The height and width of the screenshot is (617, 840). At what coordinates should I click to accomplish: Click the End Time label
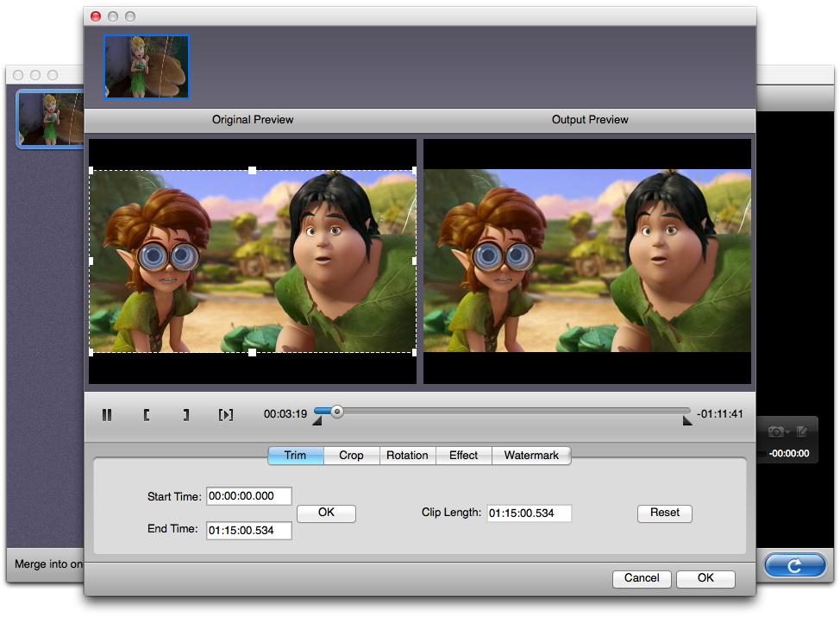pyautogui.click(x=173, y=529)
